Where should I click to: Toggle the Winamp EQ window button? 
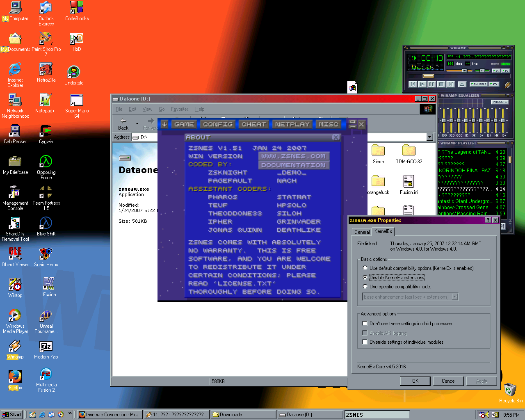tap(496, 71)
